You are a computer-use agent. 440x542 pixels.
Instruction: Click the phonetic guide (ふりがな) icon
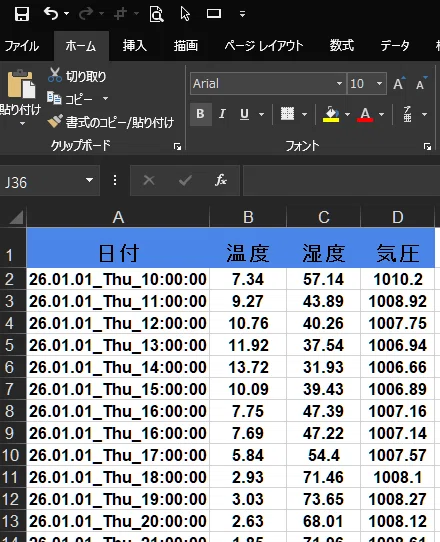(x=408, y=114)
